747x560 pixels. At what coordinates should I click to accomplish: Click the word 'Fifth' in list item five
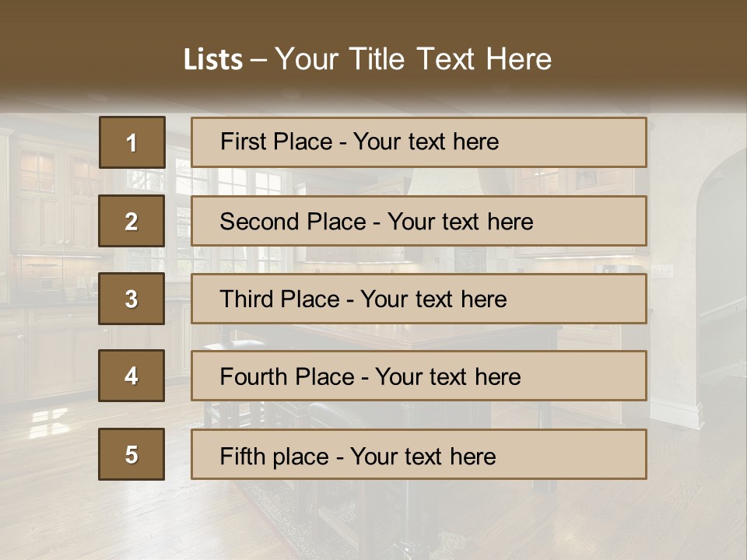[235, 457]
